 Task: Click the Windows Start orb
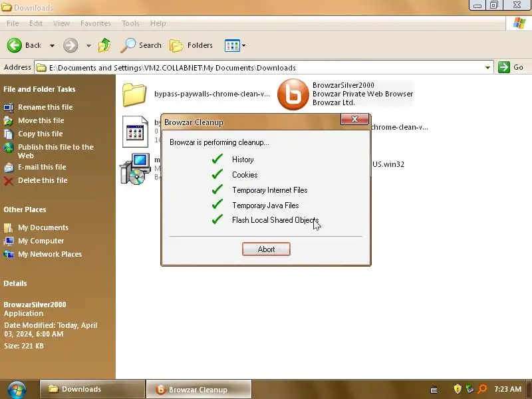pyautogui.click(x=17, y=390)
